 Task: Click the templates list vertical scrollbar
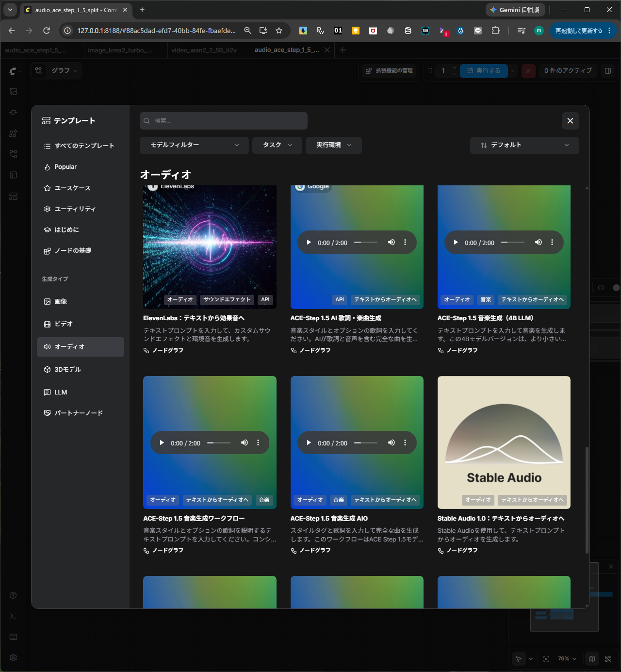pos(587,500)
